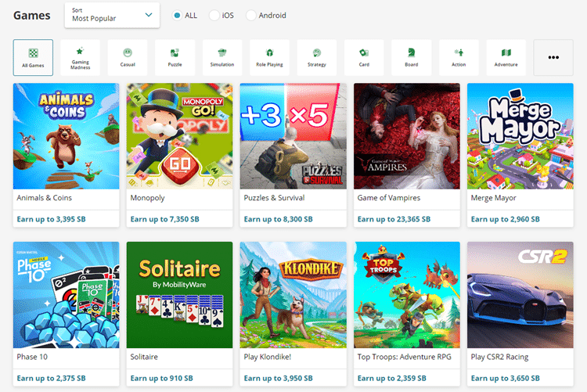The image size is (587, 392).
Task: Open Solitaire by MobilityWare thumbnail
Action: point(180,295)
